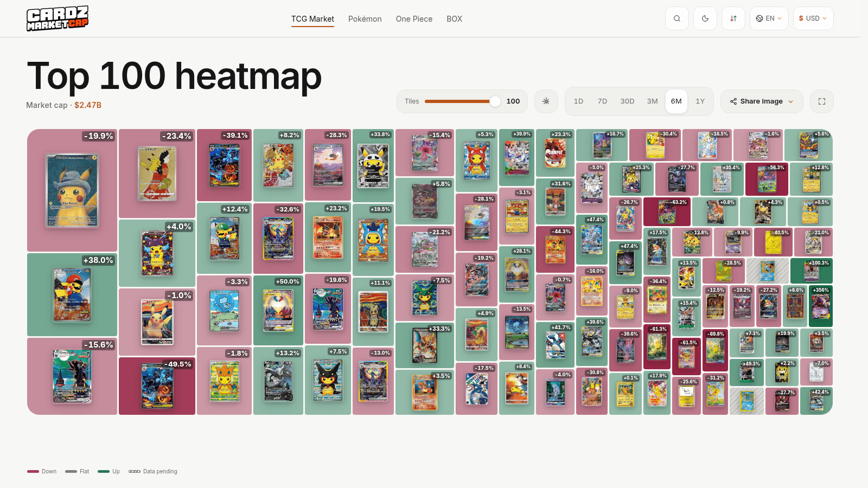Select the 30D time range
This screenshot has width=868, height=488.
click(x=628, y=101)
